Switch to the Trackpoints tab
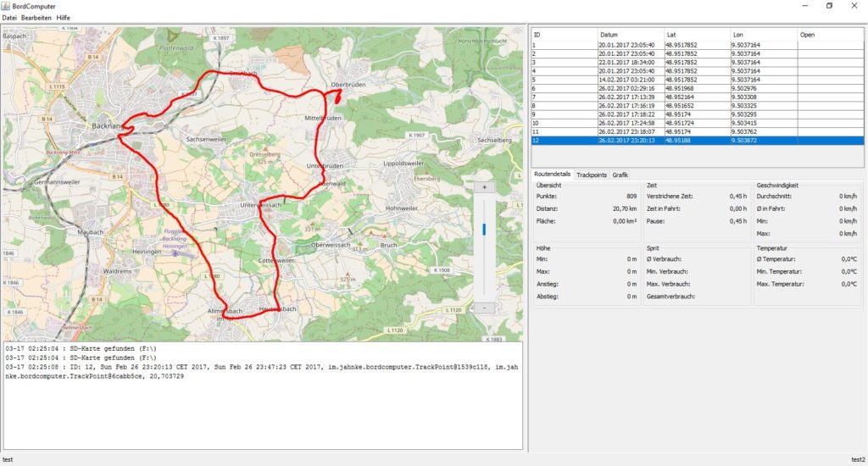Image resolution: width=868 pixels, height=466 pixels. click(591, 175)
